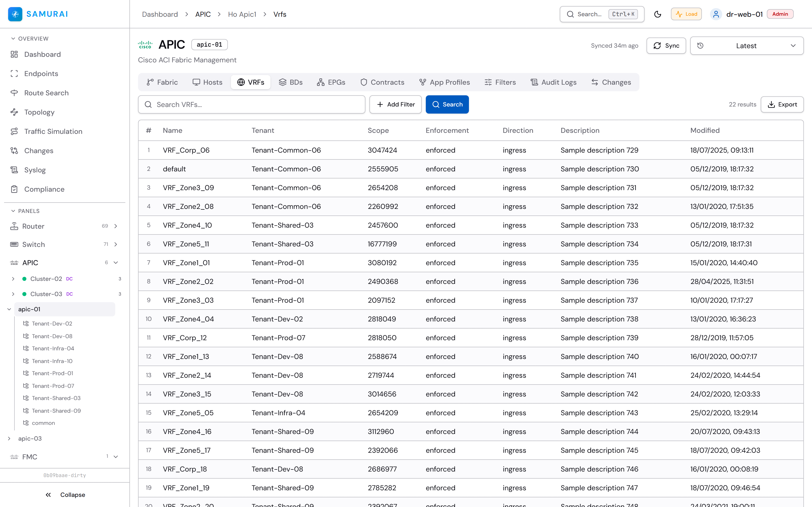Click the Sync button
The width and height of the screenshot is (812, 507).
point(666,46)
